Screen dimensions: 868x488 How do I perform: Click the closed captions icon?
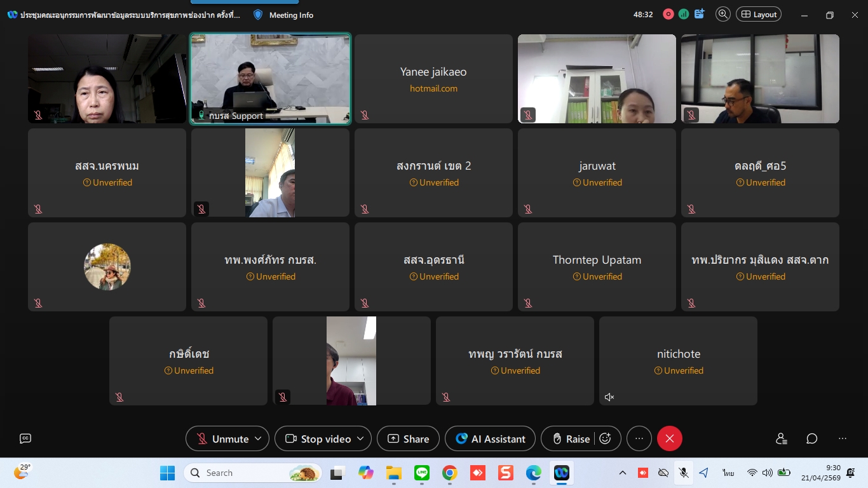click(25, 438)
